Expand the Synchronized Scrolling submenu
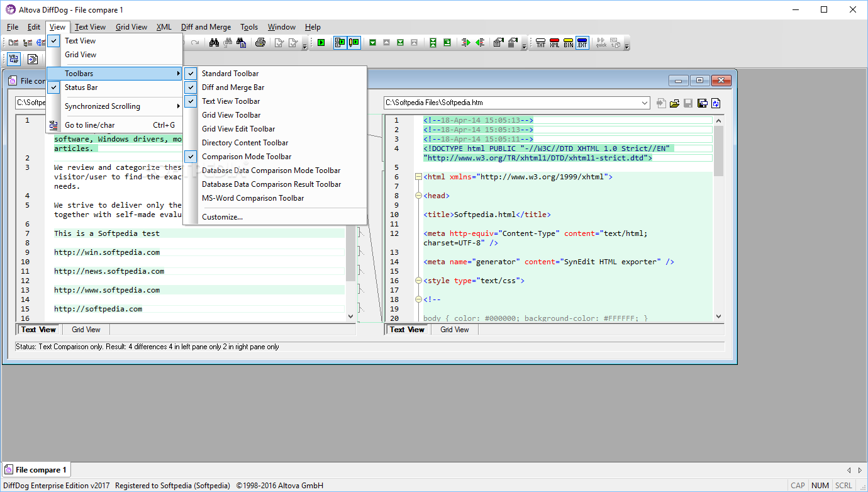Screen dimensions: 868x492 point(114,106)
